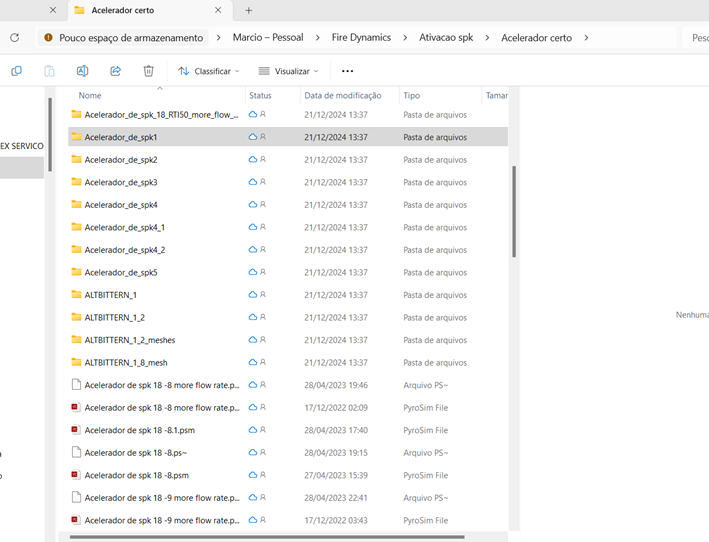This screenshot has width=709, height=542.
Task: Select file dated 28/04/2023 22:41
Action: tap(288, 497)
